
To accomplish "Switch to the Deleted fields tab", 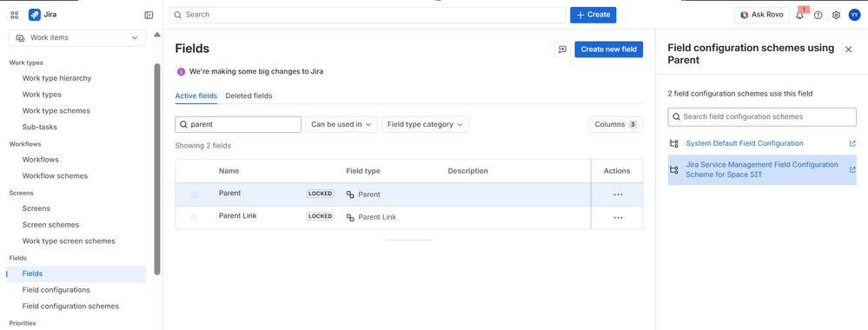I will click(248, 96).
